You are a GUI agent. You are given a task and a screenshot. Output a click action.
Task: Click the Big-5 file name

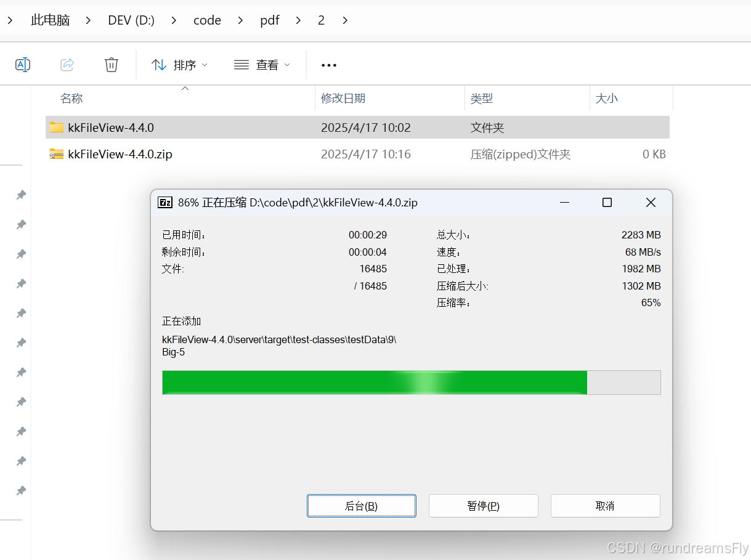tap(173, 352)
